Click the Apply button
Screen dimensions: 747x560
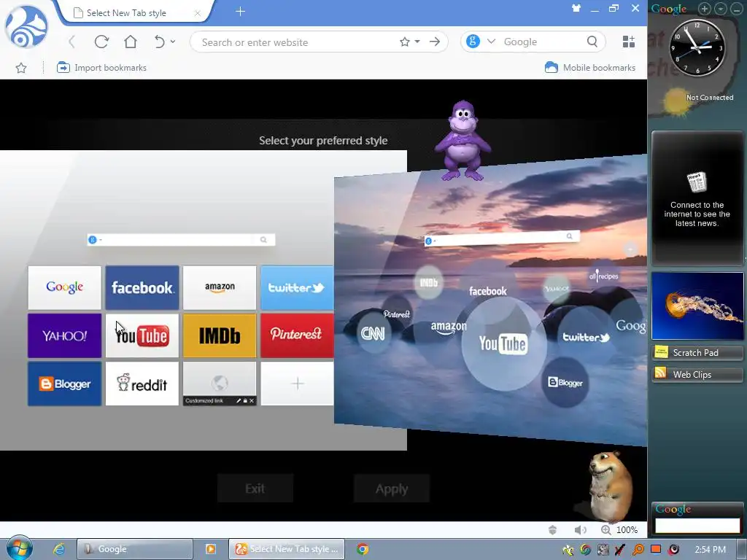pyautogui.click(x=392, y=489)
